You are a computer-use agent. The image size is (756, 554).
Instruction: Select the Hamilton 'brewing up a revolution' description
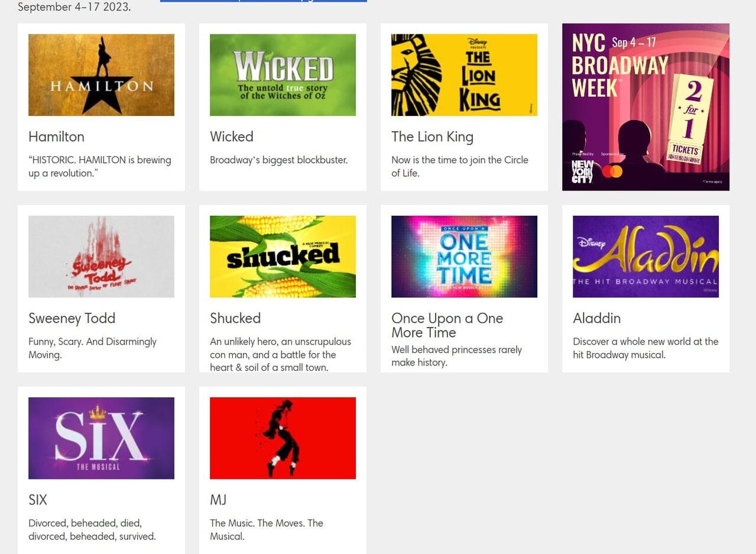click(x=100, y=167)
